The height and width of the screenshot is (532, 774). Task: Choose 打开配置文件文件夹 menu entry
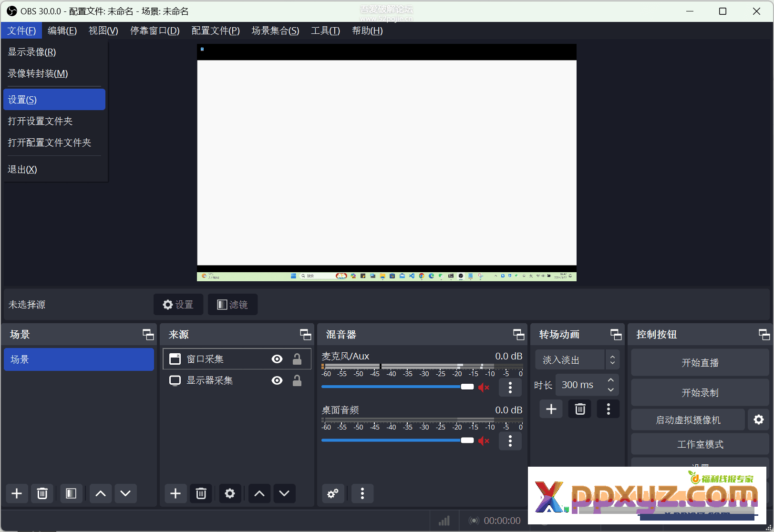(x=54, y=143)
